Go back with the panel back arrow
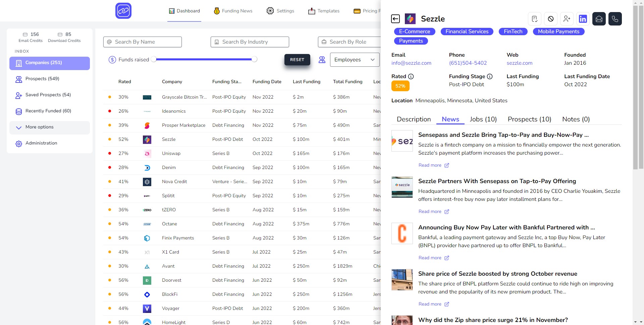Image resolution: width=644 pixels, height=325 pixels. (395, 19)
